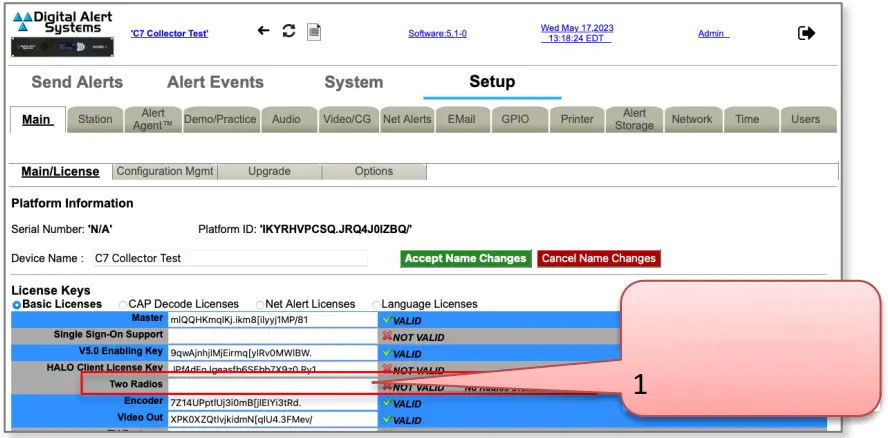Switch to the Network tab
This screenshot has height=438, width=888.
click(x=692, y=120)
